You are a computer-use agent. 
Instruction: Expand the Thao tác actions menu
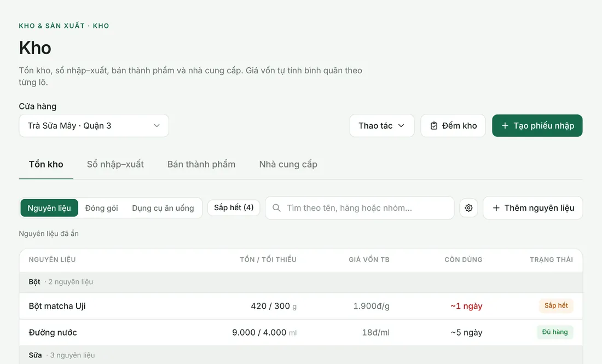pos(381,125)
